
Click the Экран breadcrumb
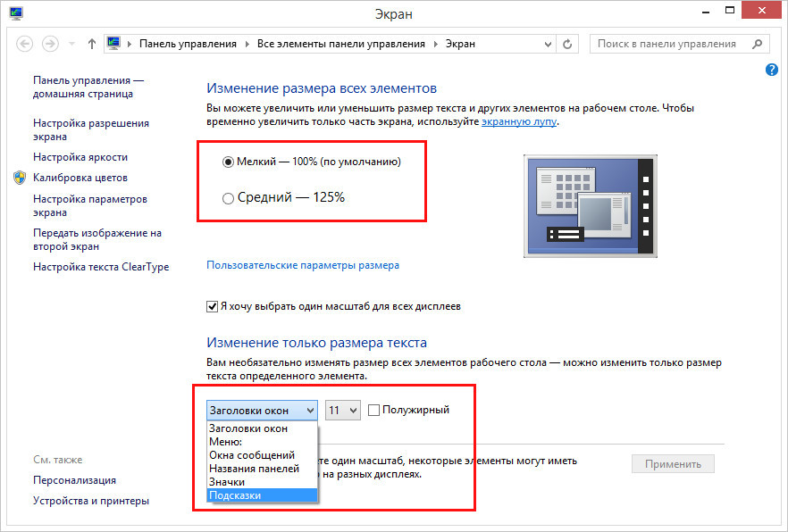(x=460, y=44)
